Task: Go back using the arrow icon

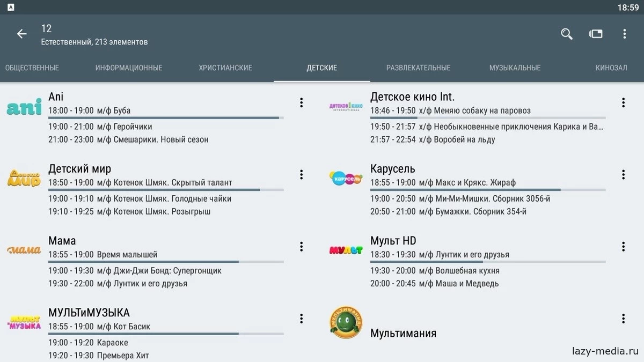Action: (x=21, y=34)
